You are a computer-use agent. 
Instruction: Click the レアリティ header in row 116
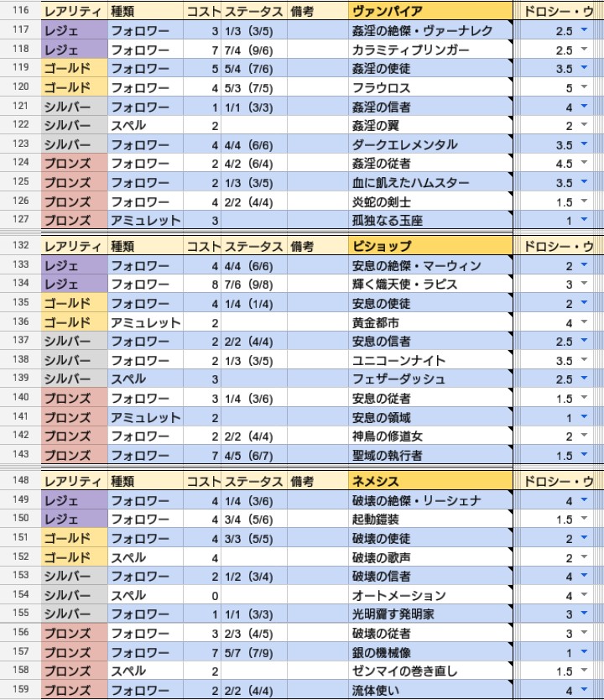[x=75, y=11]
